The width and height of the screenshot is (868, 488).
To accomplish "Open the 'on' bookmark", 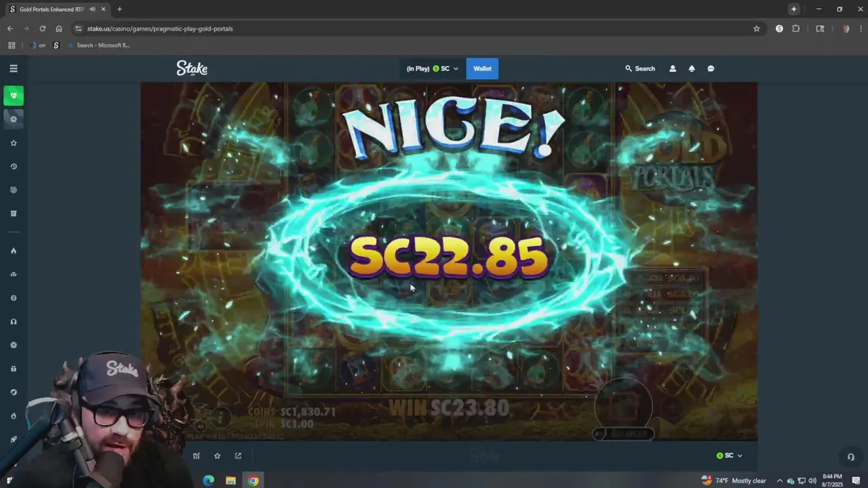I will (x=37, y=45).
